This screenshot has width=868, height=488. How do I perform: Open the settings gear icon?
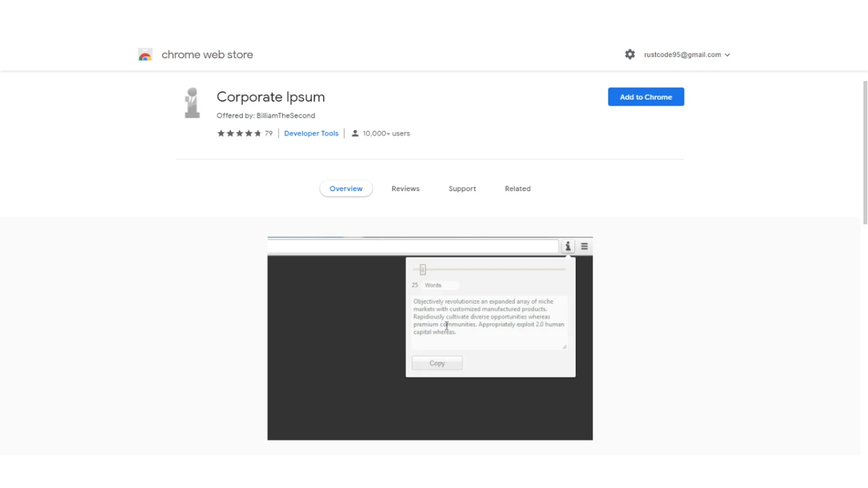(629, 54)
